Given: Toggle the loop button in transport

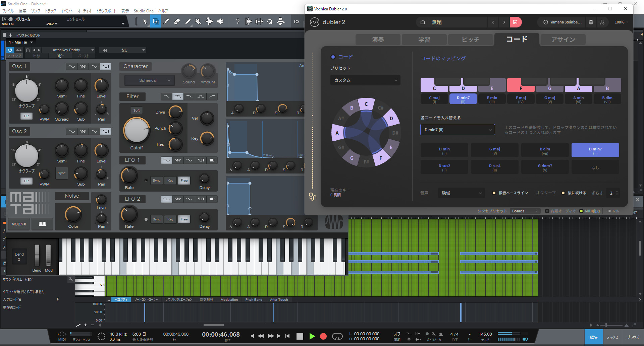Looking at the screenshot, I should (x=337, y=336).
